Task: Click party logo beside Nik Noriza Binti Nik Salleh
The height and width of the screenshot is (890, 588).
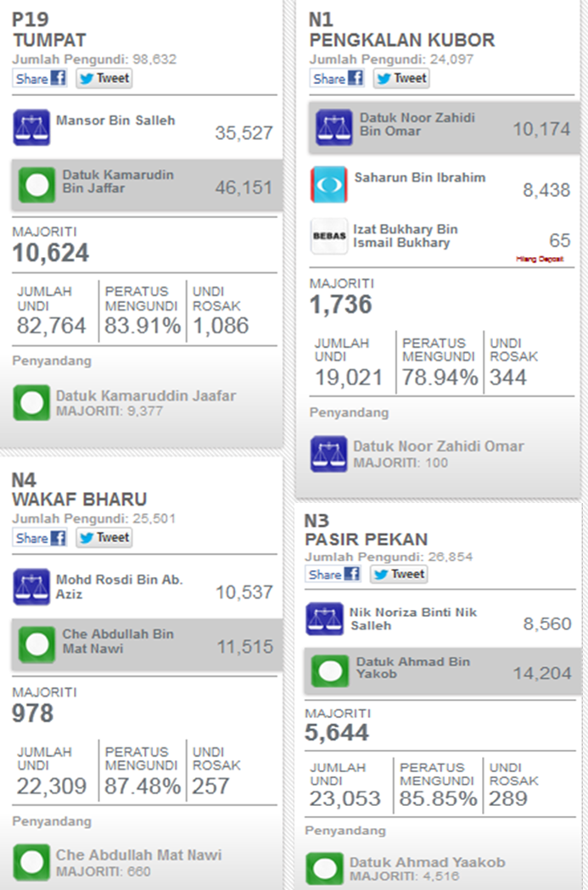Action: point(323,619)
